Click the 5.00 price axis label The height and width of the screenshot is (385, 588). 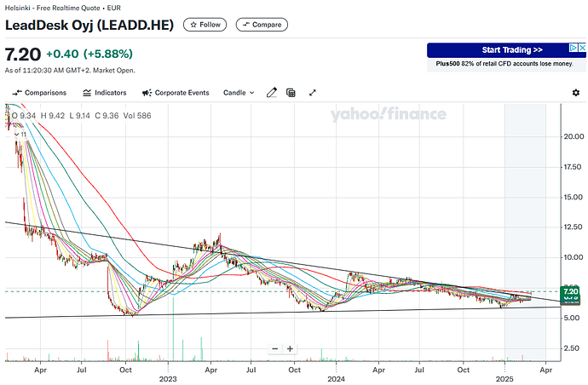coord(574,318)
